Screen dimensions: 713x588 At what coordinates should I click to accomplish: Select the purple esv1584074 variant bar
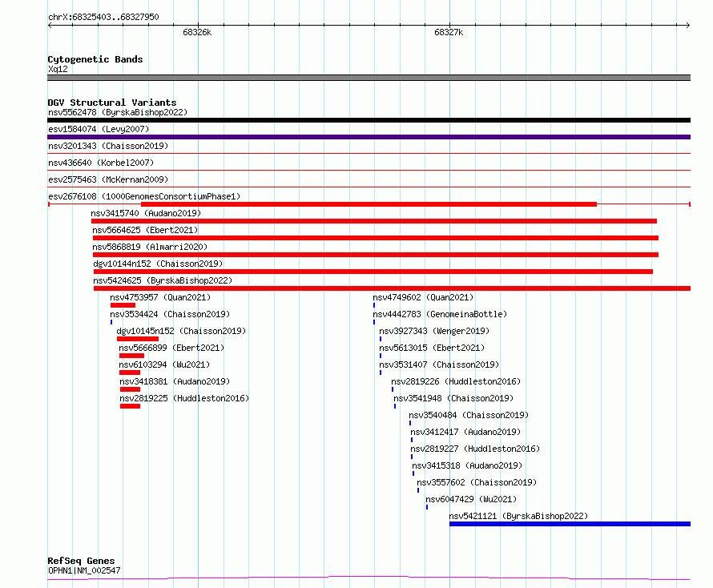(x=369, y=137)
